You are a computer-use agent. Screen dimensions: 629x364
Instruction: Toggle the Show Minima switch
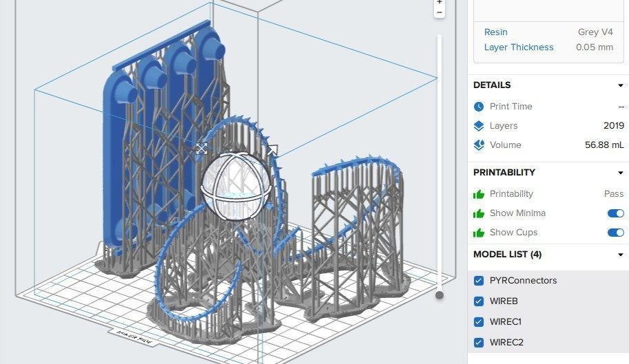(616, 213)
